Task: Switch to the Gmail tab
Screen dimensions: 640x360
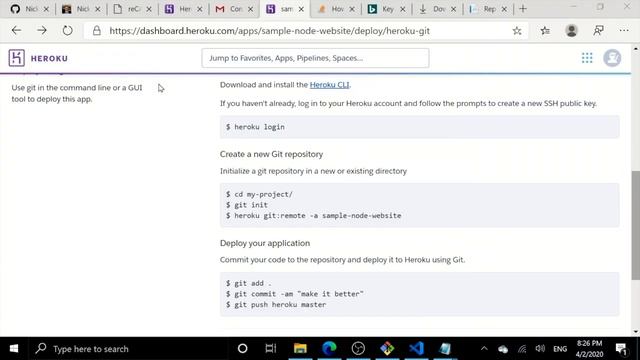Action: point(234,9)
